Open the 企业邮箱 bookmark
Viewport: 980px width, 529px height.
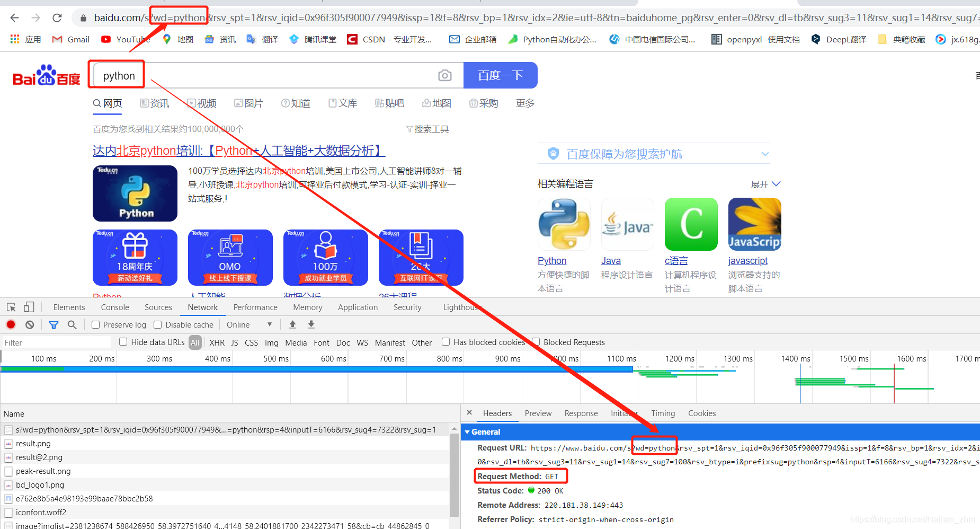tap(473, 39)
